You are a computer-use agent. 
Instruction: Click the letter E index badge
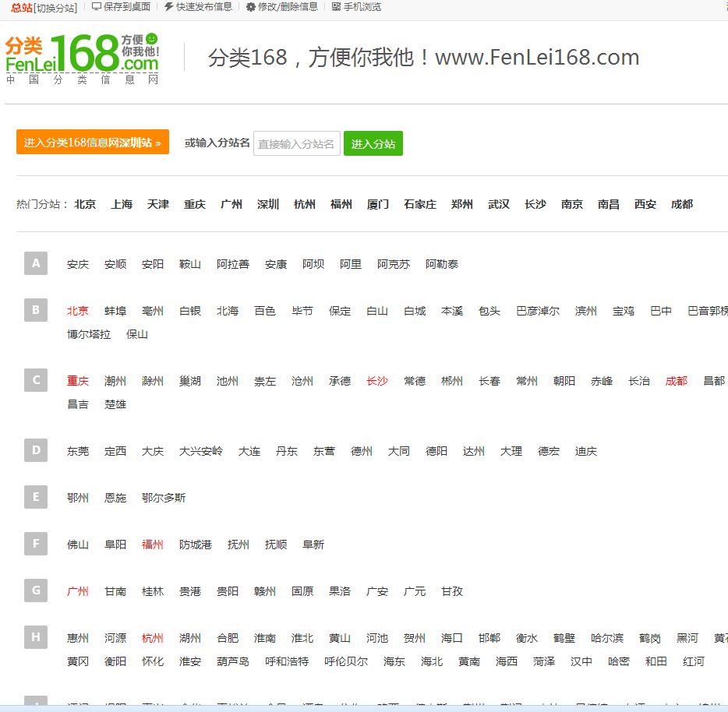click(36, 497)
